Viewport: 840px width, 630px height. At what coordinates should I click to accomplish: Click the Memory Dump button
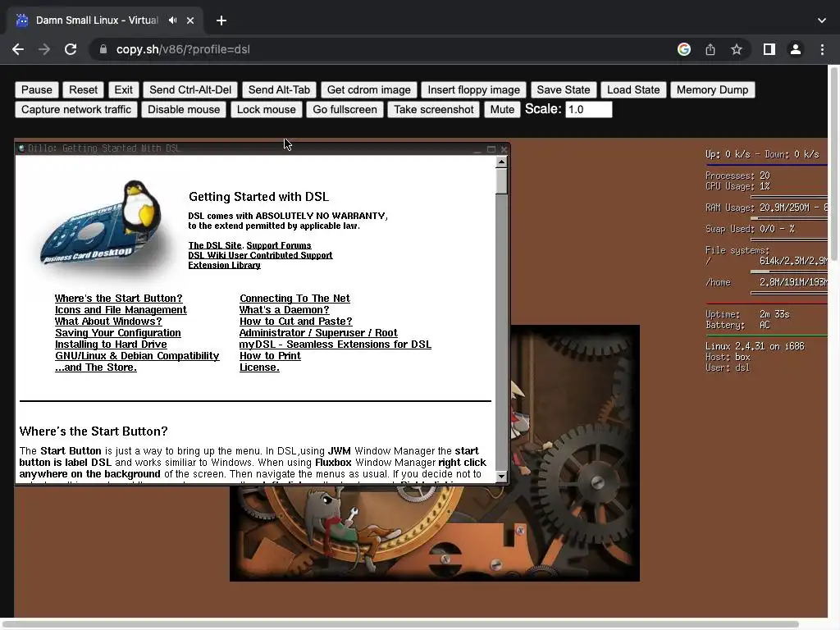click(712, 89)
